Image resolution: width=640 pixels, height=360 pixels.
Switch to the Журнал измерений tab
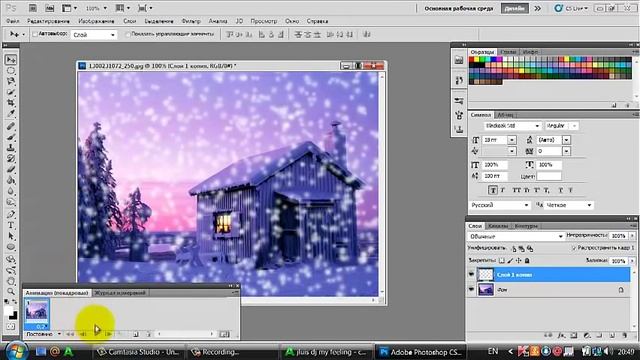pyautogui.click(x=120, y=293)
